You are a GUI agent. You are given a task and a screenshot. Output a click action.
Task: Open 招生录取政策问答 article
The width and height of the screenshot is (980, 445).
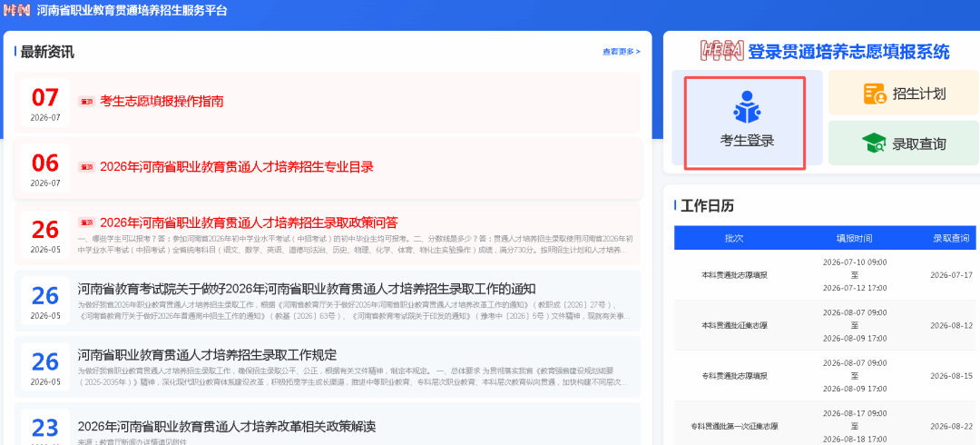pos(249,222)
